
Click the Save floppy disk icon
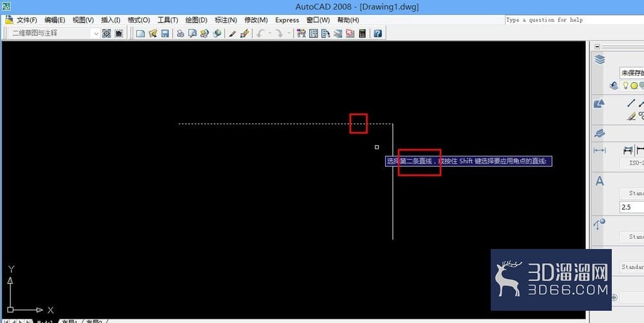coord(165,33)
